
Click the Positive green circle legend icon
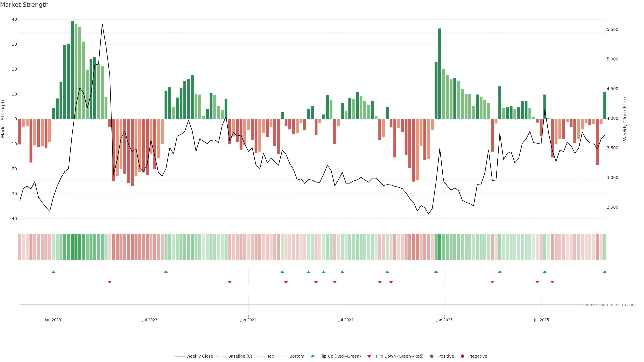[432, 356]
